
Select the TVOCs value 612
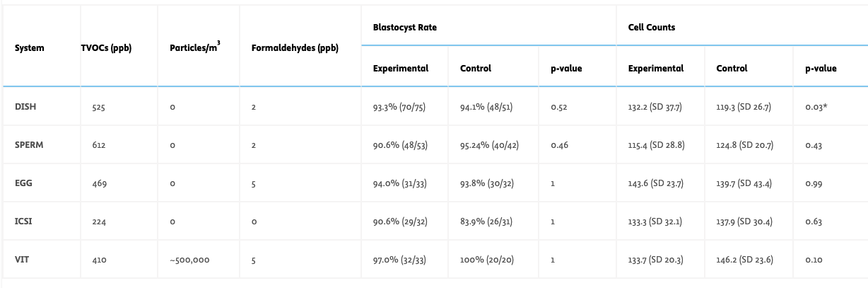(x=100, y=145)
